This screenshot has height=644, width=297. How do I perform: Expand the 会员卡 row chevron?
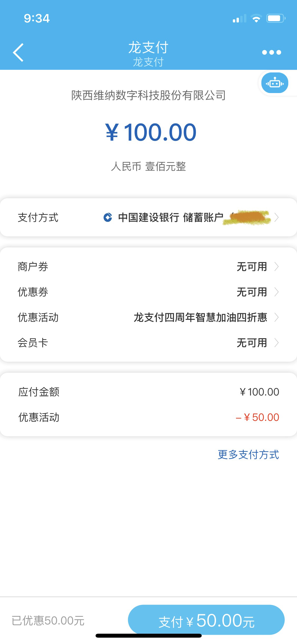click(276, 343)
